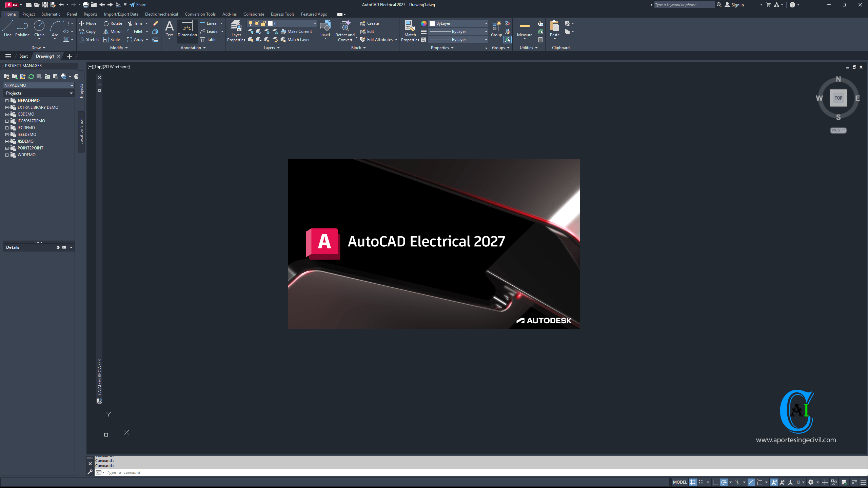
Task: Open the ByLayer object color swatch dropdown
Action: [x=486, y=23]
